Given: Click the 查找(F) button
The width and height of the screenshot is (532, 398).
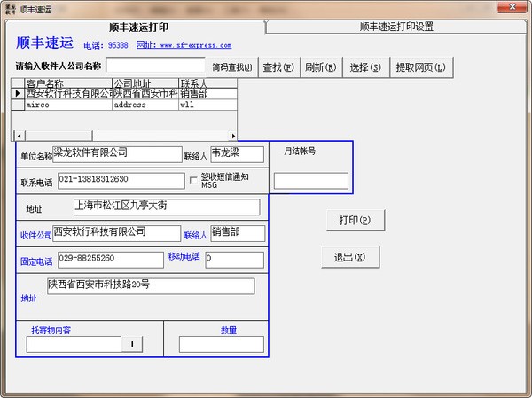Looking at the screenshot, I should pyautogui.click(x=278, y=67).
